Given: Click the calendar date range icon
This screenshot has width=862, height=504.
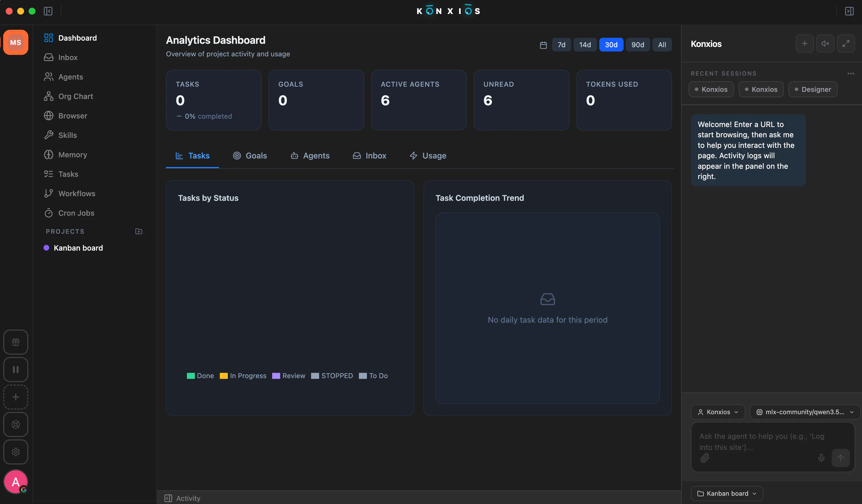Looking at the screenshot, I should (x=543, y=45).
